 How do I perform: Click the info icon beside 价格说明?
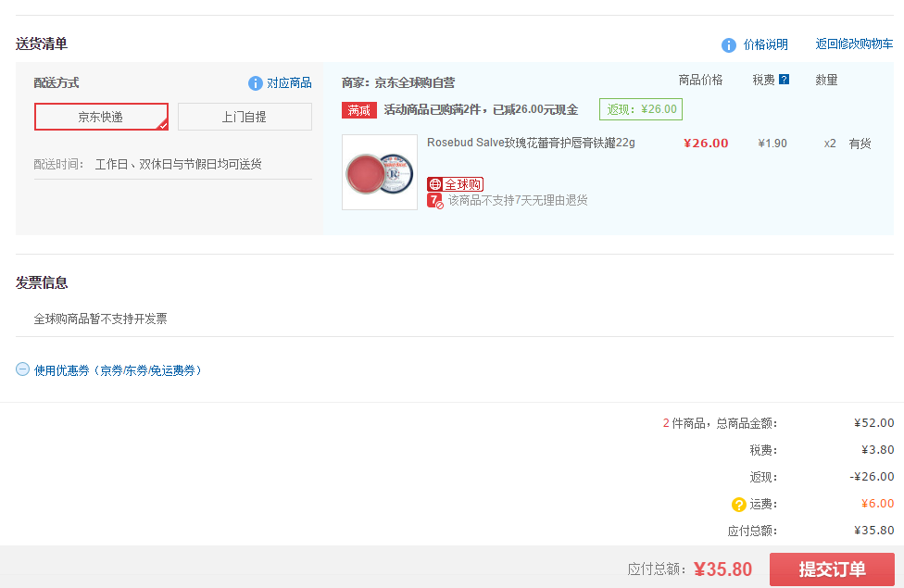pos(729,45)
